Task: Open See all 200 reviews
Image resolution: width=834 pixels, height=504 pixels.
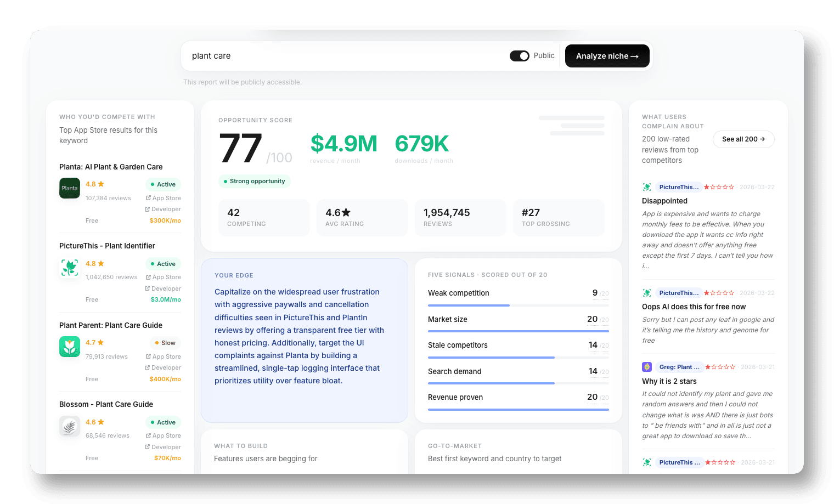Action: click(x=743, y=139)
